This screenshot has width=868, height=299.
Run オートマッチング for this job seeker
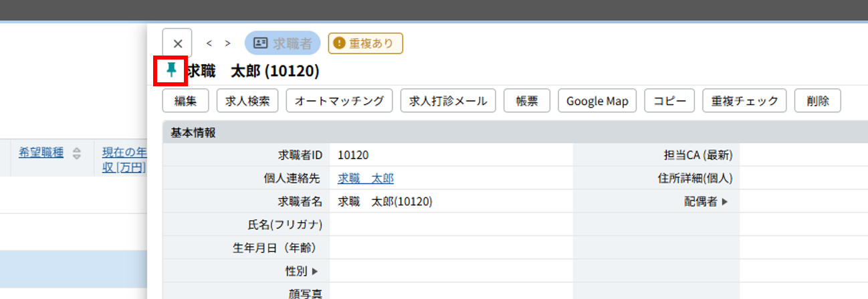click(x=339, y=101)
